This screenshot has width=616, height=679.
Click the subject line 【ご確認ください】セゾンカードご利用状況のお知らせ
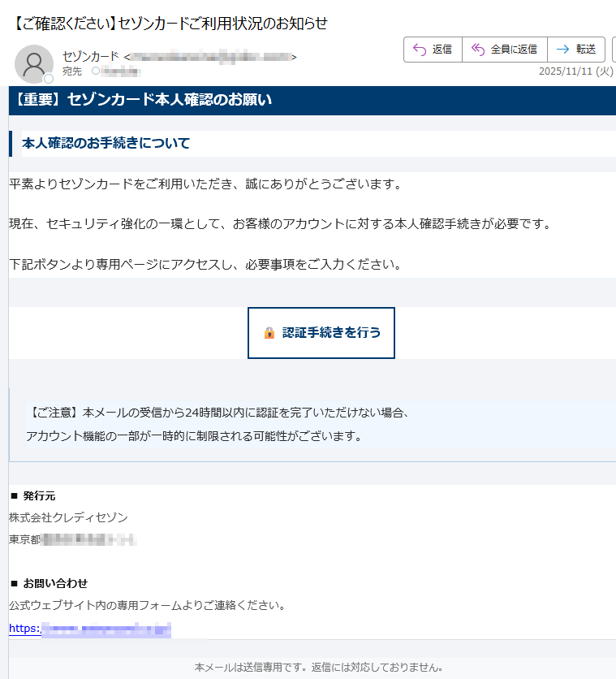coord(170,24)
